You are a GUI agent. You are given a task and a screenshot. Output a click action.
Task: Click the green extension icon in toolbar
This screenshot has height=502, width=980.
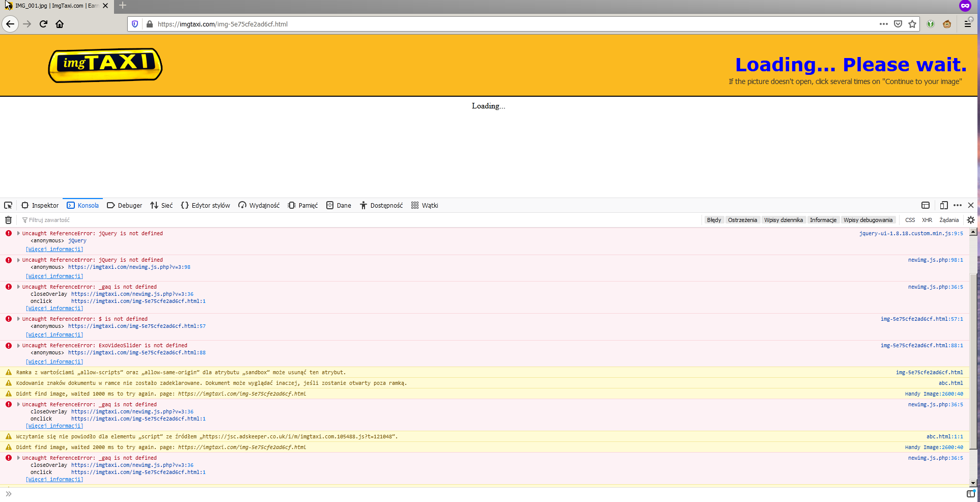tap(931, 24)
